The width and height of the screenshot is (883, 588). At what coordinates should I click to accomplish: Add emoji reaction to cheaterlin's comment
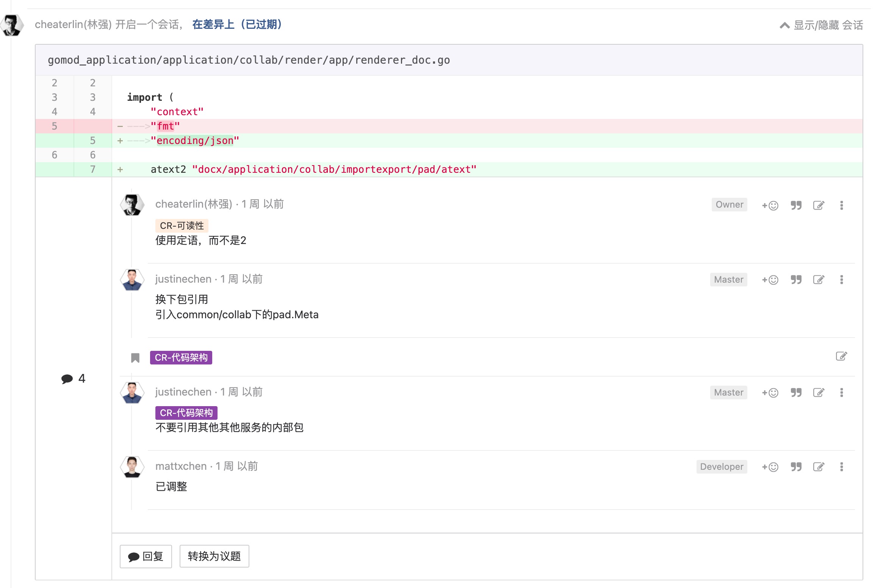[770, 205]
